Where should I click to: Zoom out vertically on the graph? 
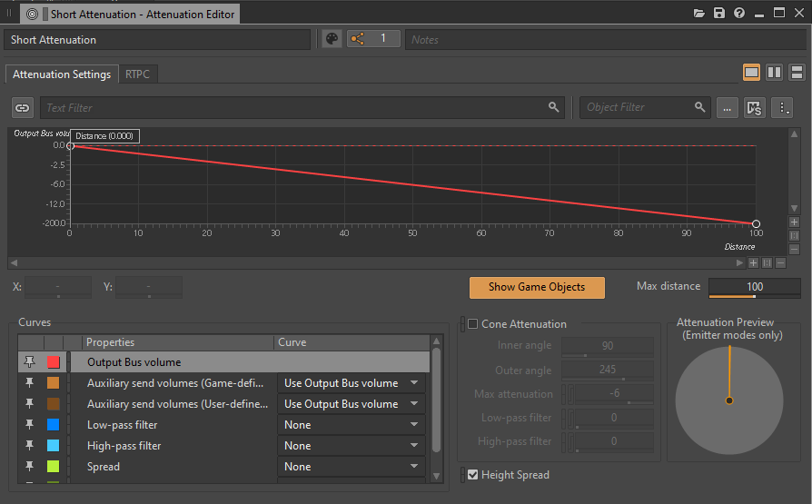794,249
